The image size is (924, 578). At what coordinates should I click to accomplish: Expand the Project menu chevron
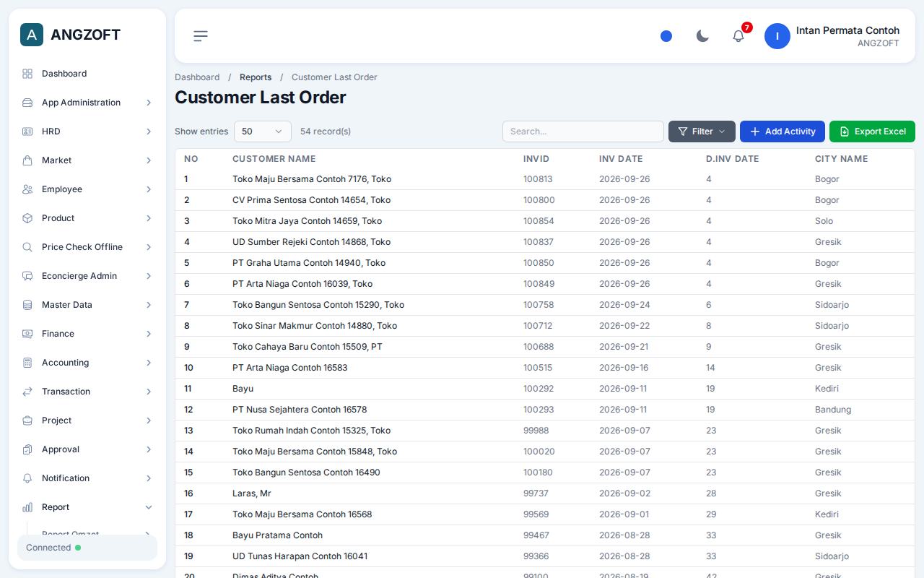(x=149, y=420)
